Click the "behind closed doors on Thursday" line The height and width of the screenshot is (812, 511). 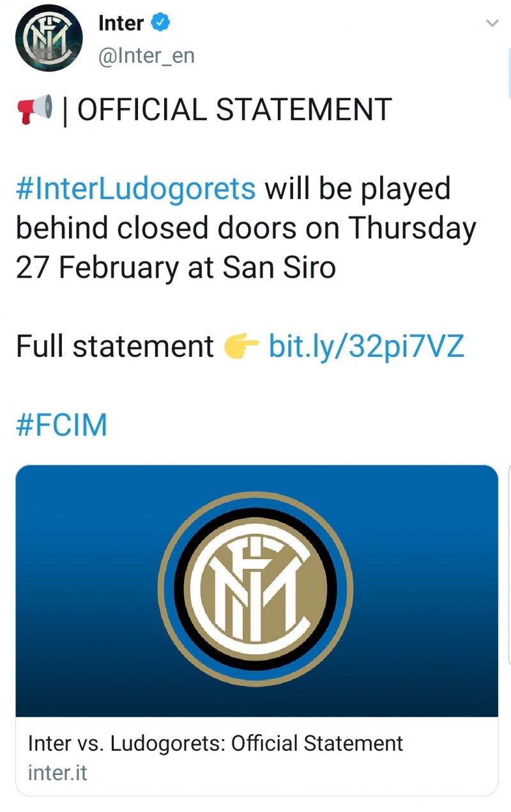pos(246,229)
